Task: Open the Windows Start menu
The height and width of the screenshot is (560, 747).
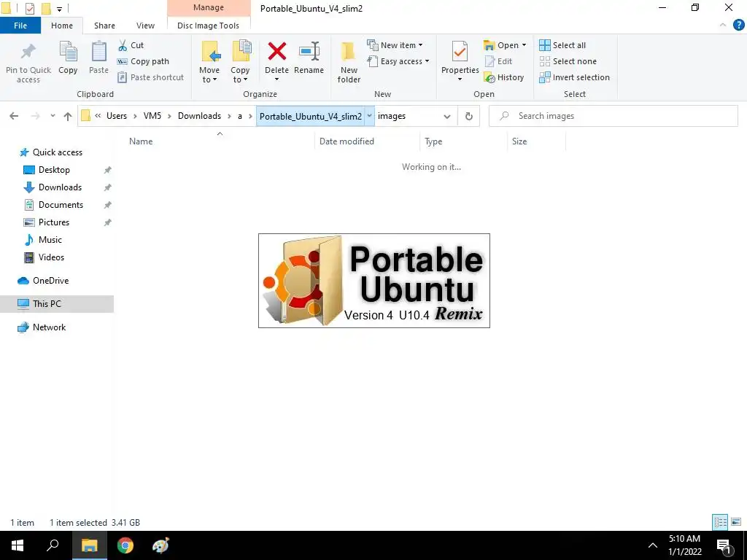Action: (18, 545)
